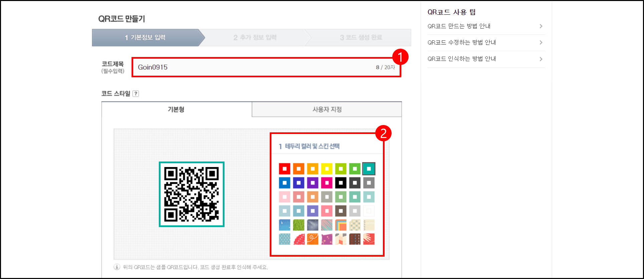The height and width of the screenshot is (279, 644).
Task: Choose the dark charcoal border color swatch
Action: click(355, 183)
